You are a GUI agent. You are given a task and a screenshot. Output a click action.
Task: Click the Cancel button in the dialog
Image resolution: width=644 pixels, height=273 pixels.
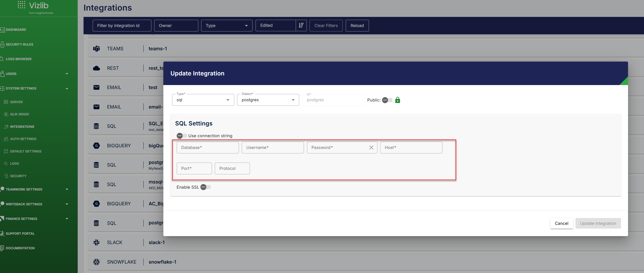point(561,223)
